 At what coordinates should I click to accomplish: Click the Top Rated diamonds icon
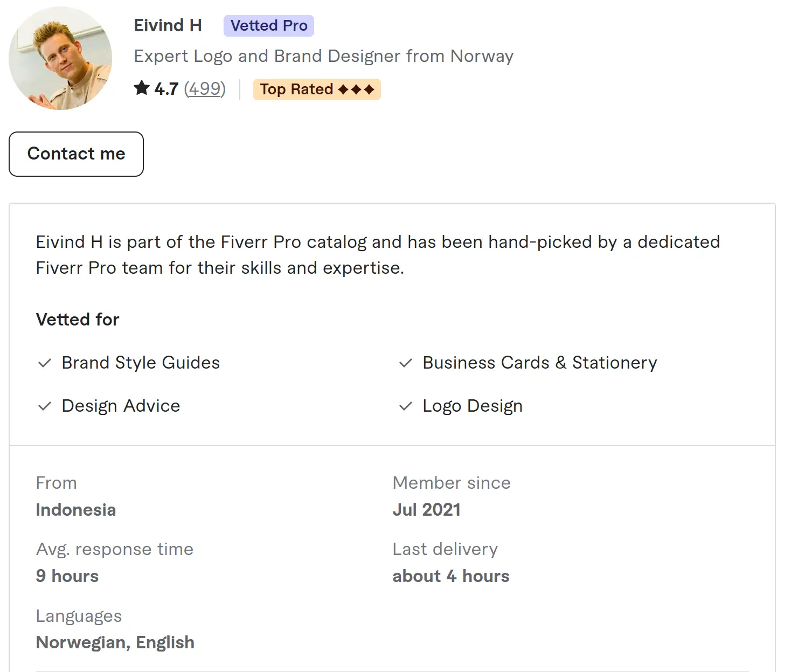click(356, 89)
